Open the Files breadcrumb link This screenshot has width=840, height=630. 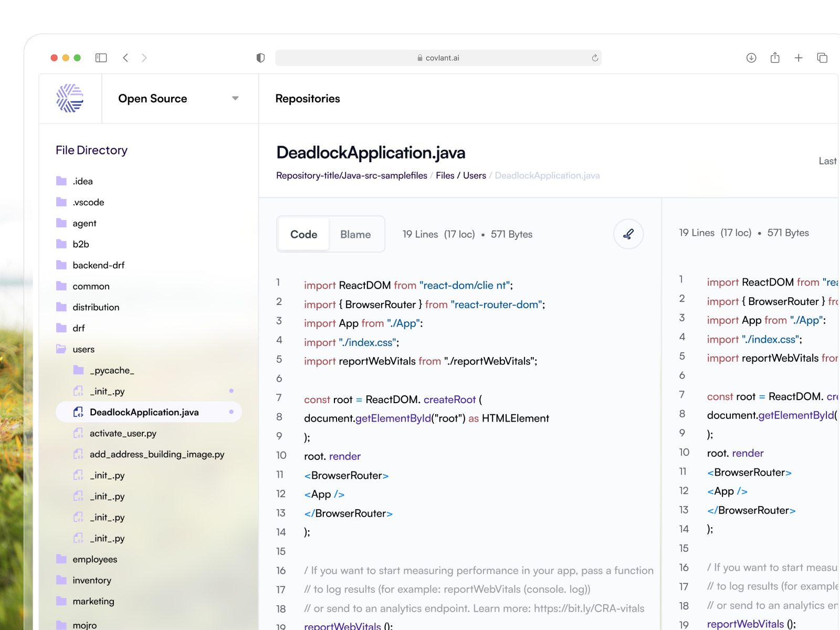[445, 175]
